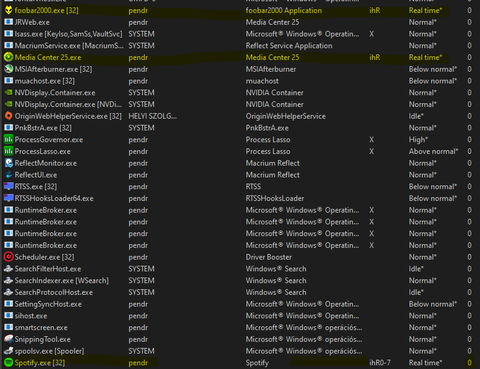Click the ProcessGovernor.exe green icon
The image size is (480, 369).
click(x=8, y=140)
